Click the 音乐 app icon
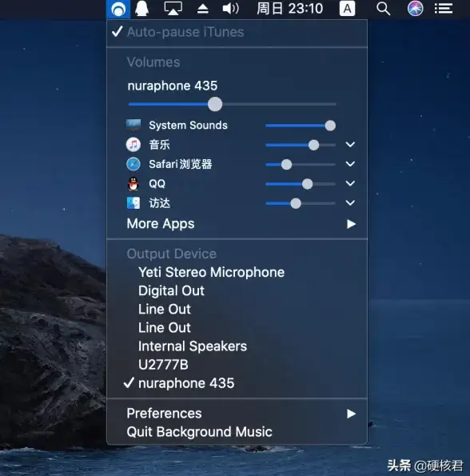 pyautogui.click(x=133, y=145)
